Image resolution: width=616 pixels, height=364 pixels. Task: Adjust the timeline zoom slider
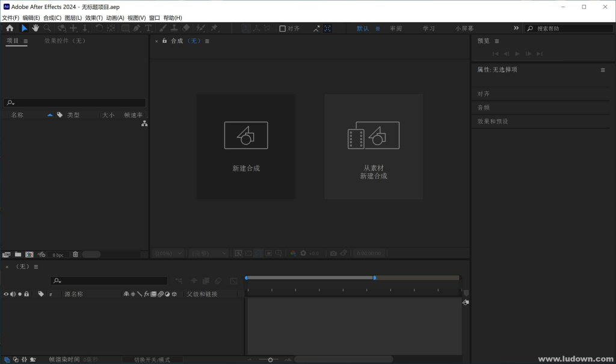pyautogui.click(x=270, y=360)
